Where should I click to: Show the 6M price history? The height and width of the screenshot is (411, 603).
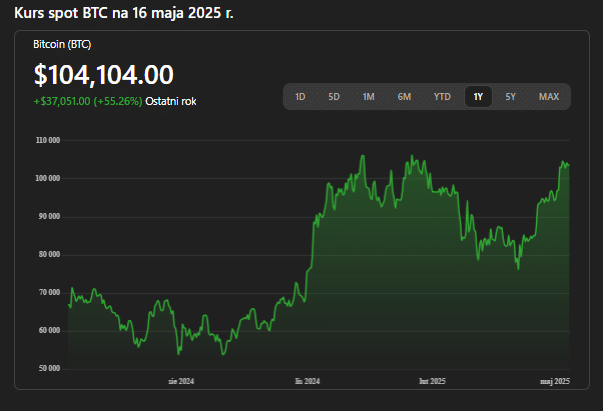click(404, 97)
